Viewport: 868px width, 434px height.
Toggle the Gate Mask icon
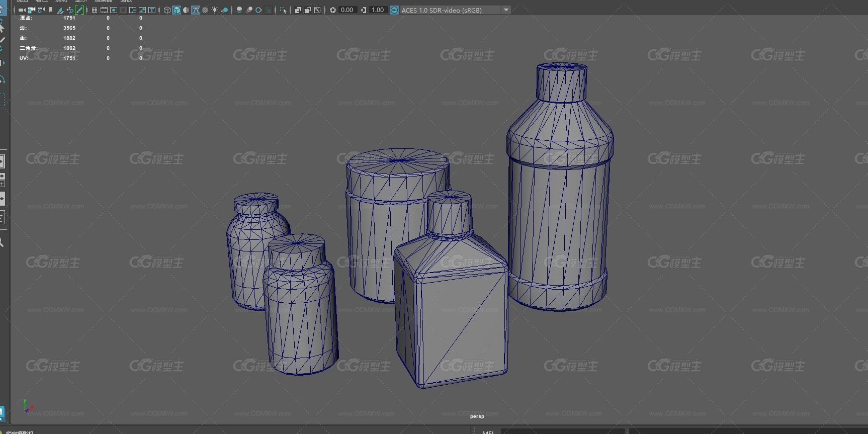pos(123,10)
